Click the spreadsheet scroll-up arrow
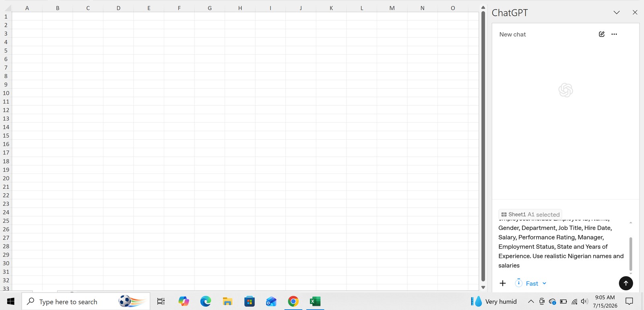The image size is (644, 310). 483,8
